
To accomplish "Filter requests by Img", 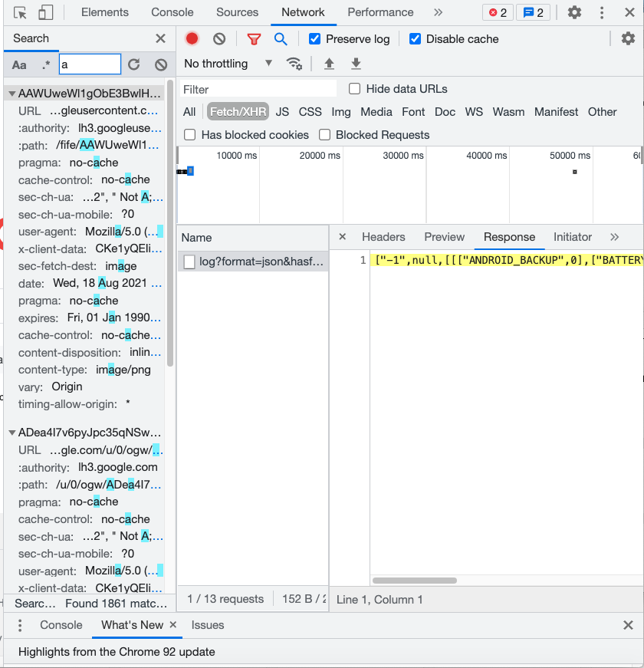I will click(341, 112).
